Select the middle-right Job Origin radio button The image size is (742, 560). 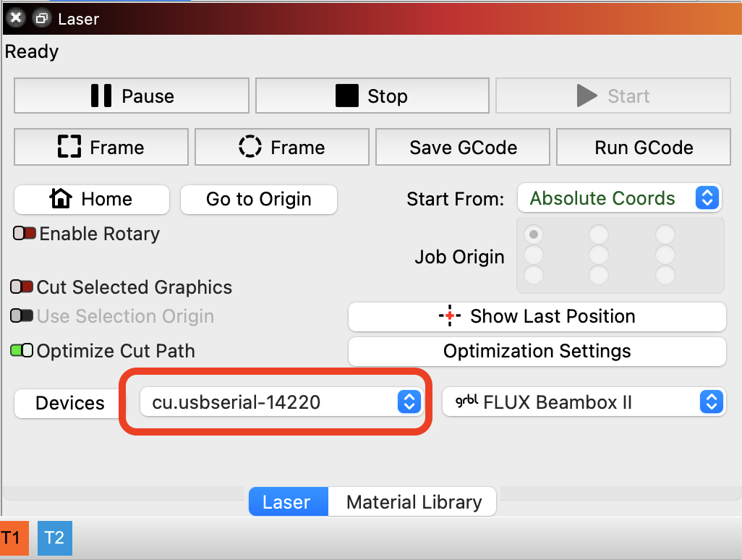coord(665,255)
